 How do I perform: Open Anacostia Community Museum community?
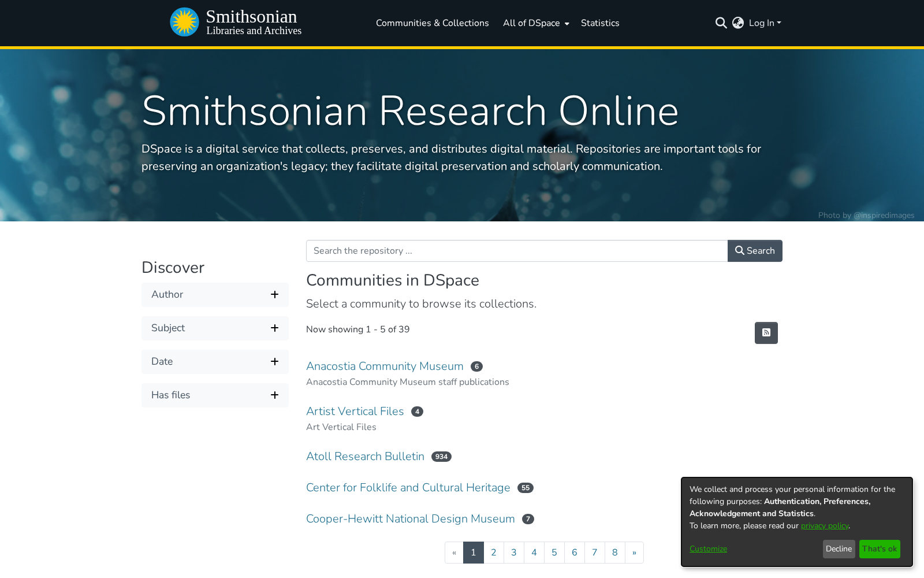pyautogui.click(x=385, y=366)
